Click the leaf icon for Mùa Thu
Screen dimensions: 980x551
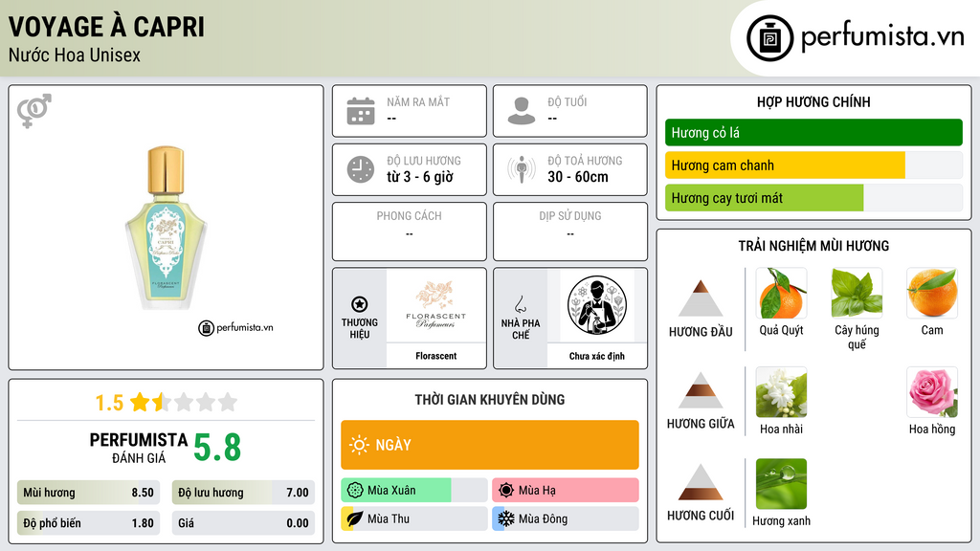tap(355, 518)
